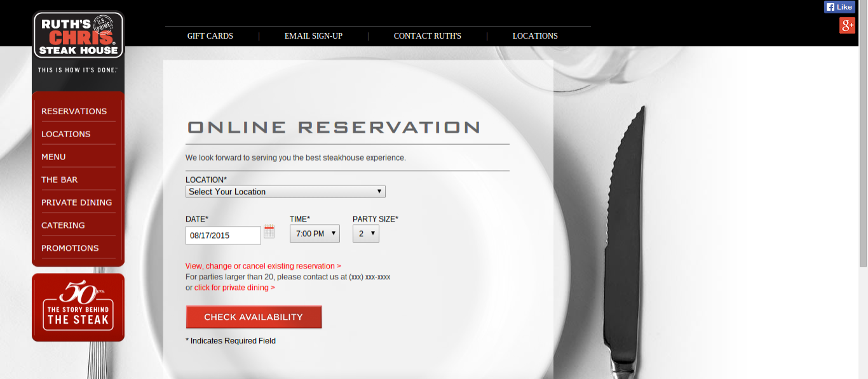Open The Bar sidebar item
The image size is (868, 379).
tap(60, 180)
